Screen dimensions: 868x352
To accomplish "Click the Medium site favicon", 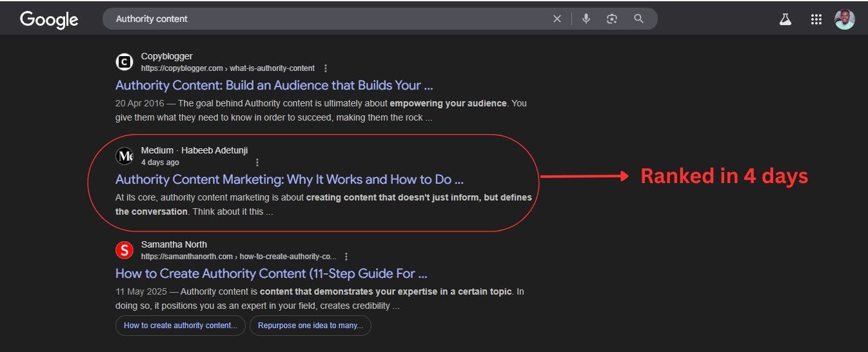I will 124,156.
